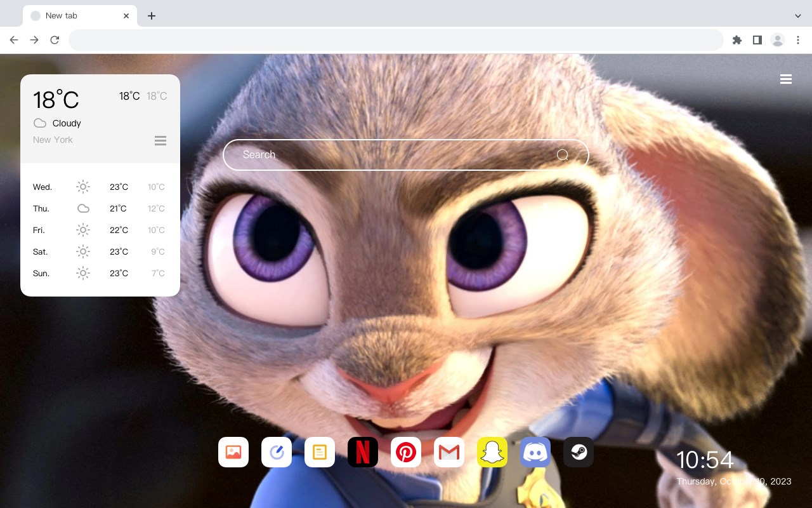
Task: Click the New York location label
Action: click(53, 140)
